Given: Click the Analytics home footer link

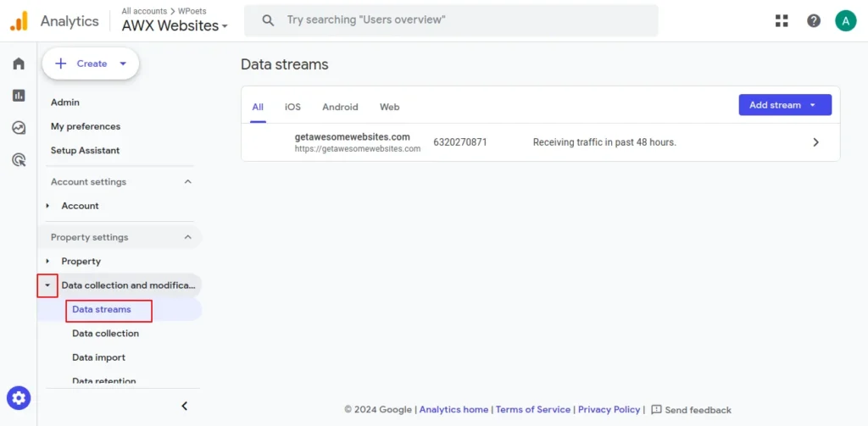Looking at the screenshot, I should 453,410.
